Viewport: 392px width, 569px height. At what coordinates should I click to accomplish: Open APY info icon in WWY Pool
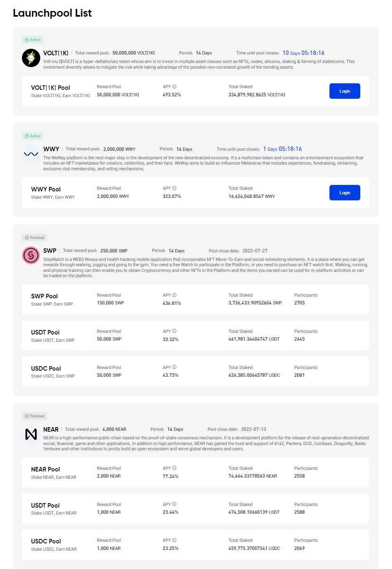click(174, 188)
